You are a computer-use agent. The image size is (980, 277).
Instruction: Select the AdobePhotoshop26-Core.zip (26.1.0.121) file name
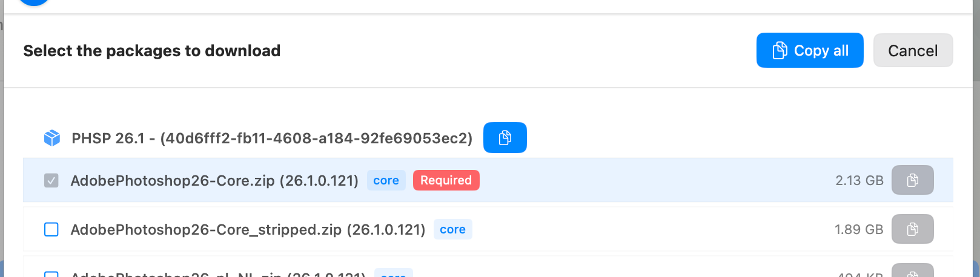coord(214,180)
